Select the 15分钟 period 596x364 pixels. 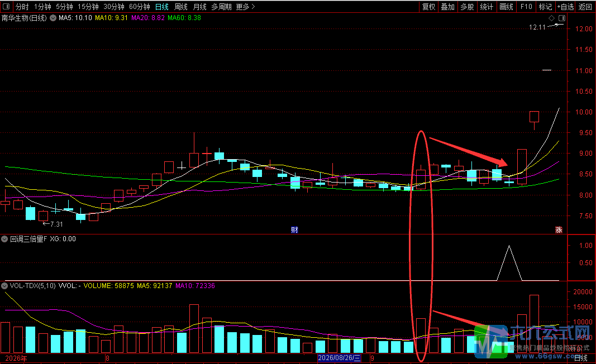click(88, 7)
